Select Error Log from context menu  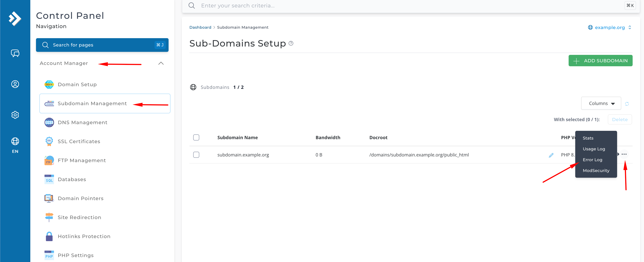[592, 160]
